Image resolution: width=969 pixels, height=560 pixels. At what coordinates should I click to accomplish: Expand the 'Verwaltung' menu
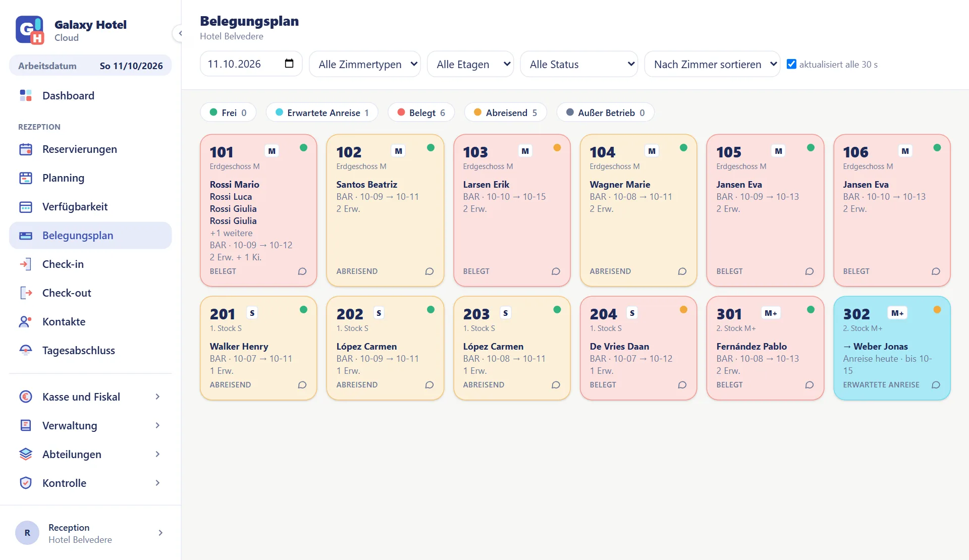coord(90,426)
